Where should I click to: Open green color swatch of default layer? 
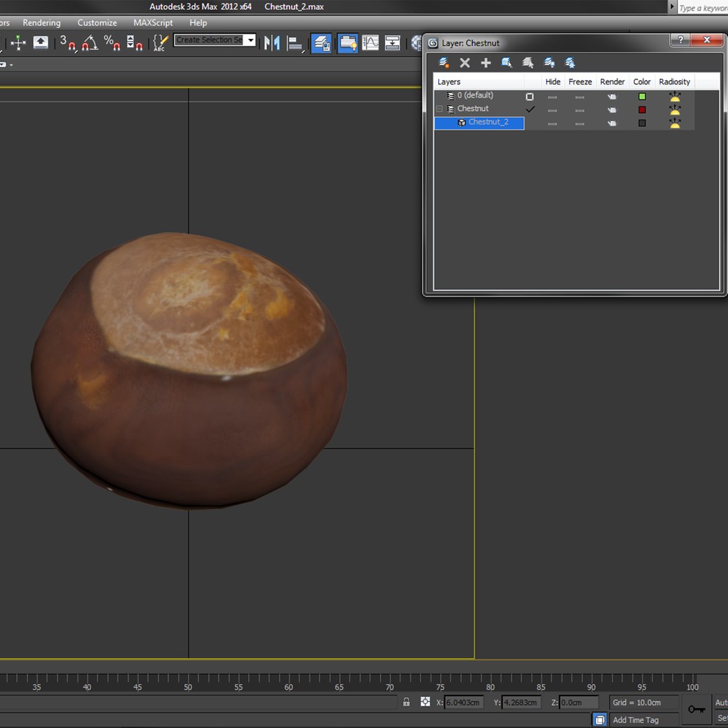pyautogui.click(x=642, y=96)
